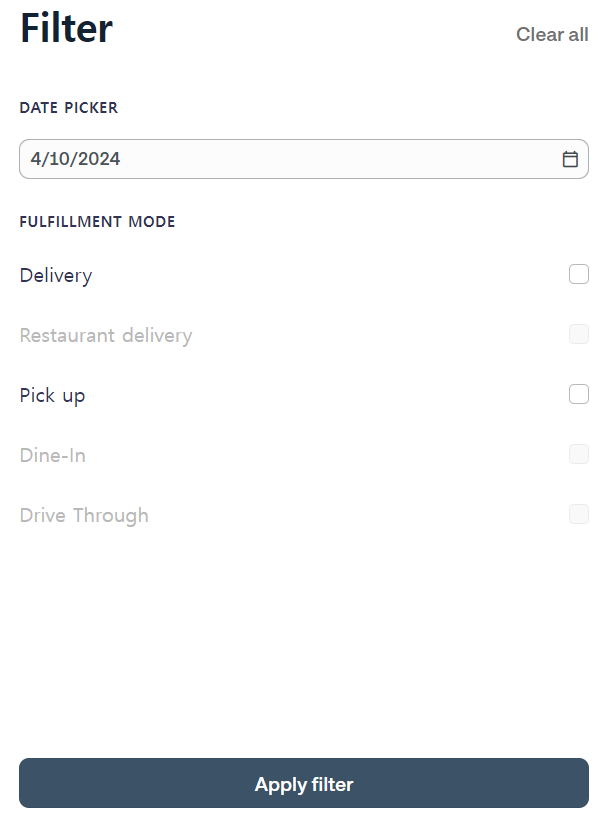
Task: Click the Apply filter button
Action: tap(304, 783)
